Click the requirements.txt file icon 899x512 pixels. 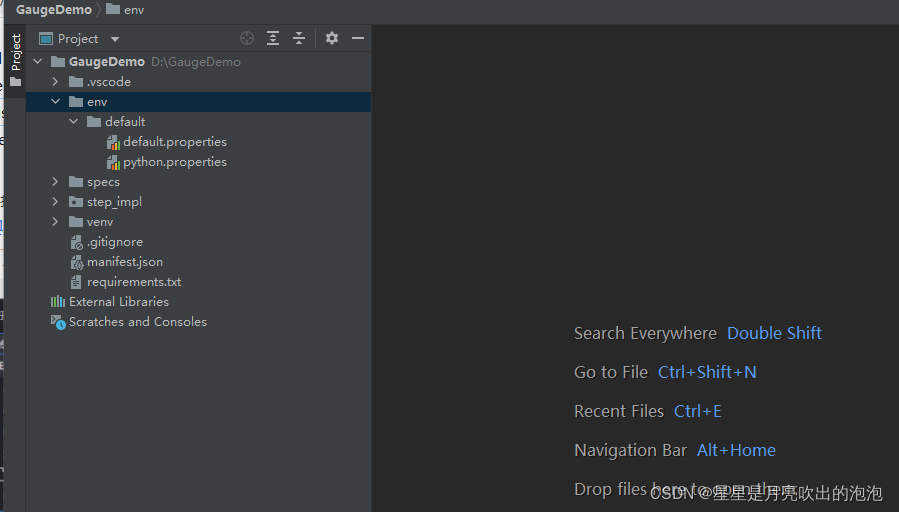click(x=76, y=282)
